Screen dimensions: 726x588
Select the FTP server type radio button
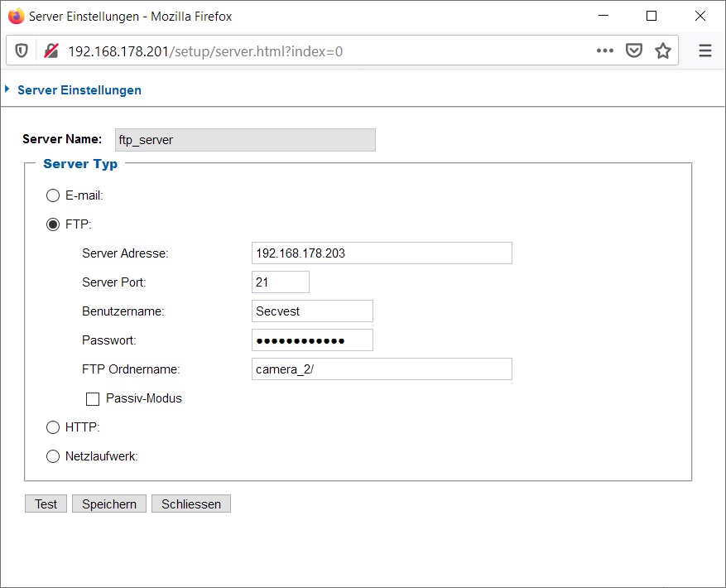pos(53,224)
